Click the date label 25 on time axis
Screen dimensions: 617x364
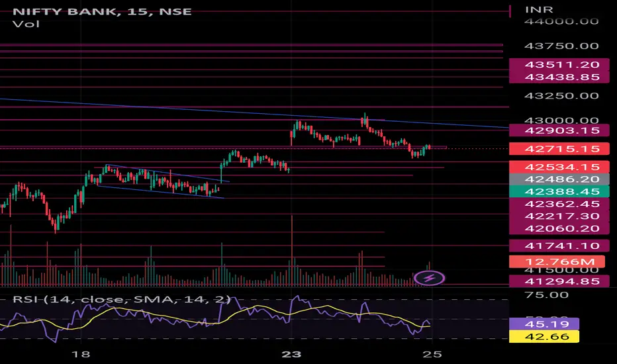click(x=432, y=355)
